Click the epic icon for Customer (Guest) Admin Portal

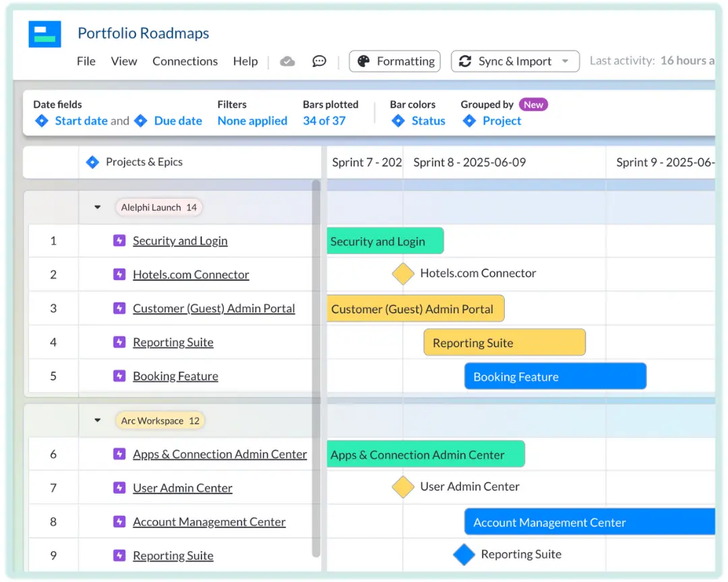(119, 308)
